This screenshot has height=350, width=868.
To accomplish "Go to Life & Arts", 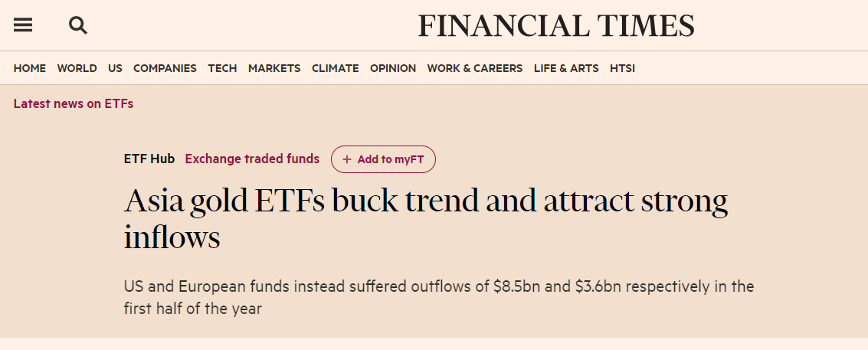I will [x=566, y=68].
